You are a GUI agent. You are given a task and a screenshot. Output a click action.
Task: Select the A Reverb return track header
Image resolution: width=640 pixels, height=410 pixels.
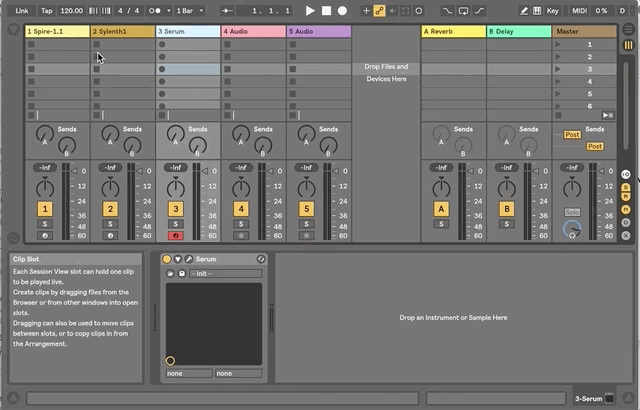(x=452, y=32)
